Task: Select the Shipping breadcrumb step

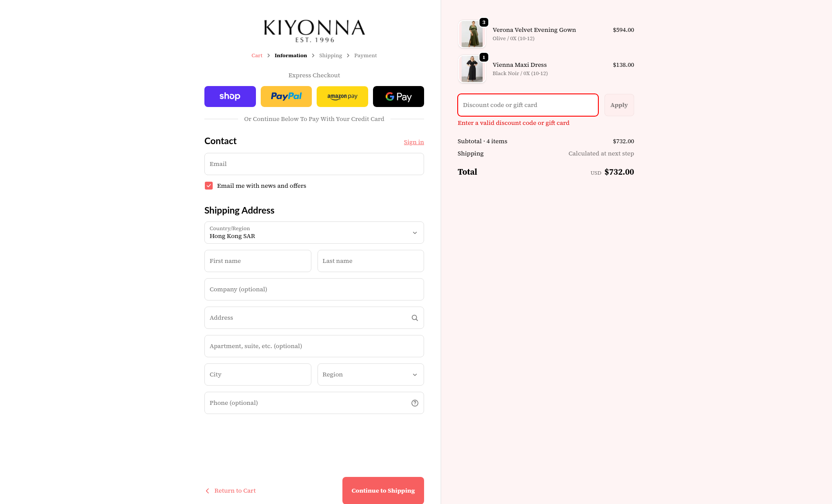Action: [331, 55]
